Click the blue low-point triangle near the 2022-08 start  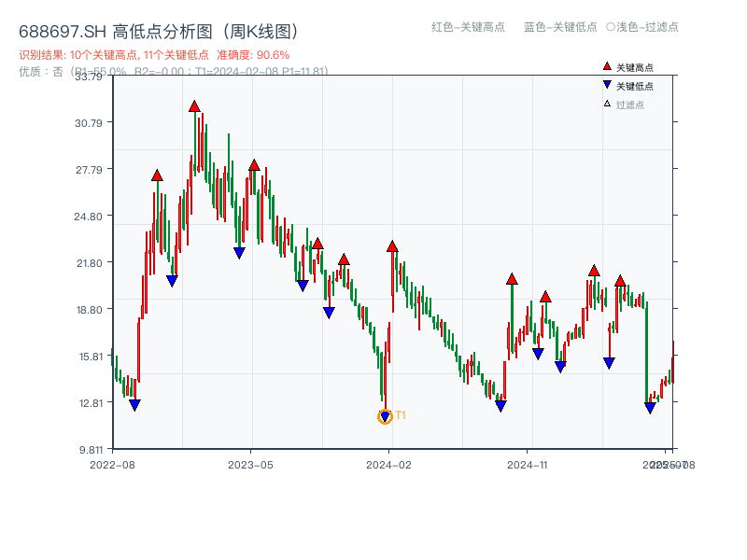135,404
